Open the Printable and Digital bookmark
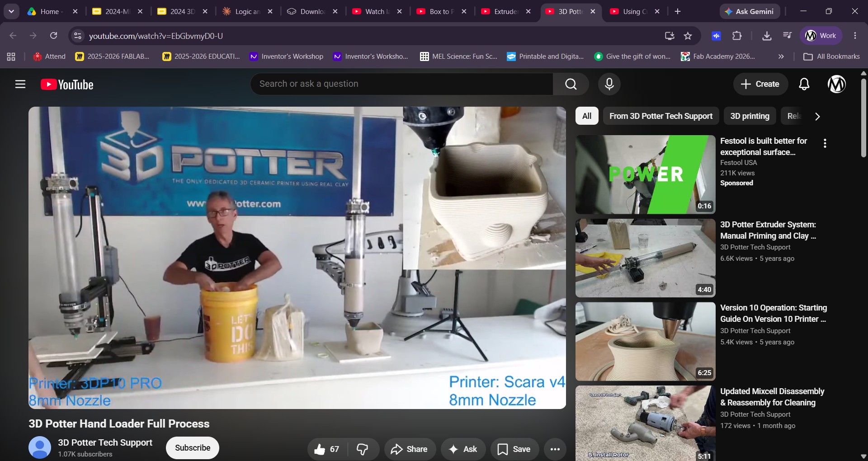Image resolution: width=868 pixels, height=461 pixels. click(545, 56)
